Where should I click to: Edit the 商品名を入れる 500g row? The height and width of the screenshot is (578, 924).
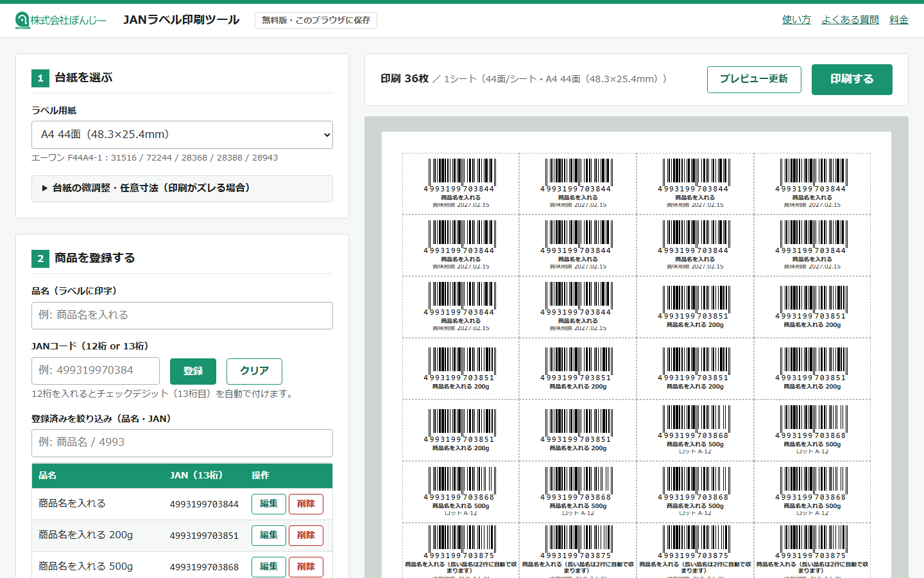pyautogui.click(x=269, y=567)
